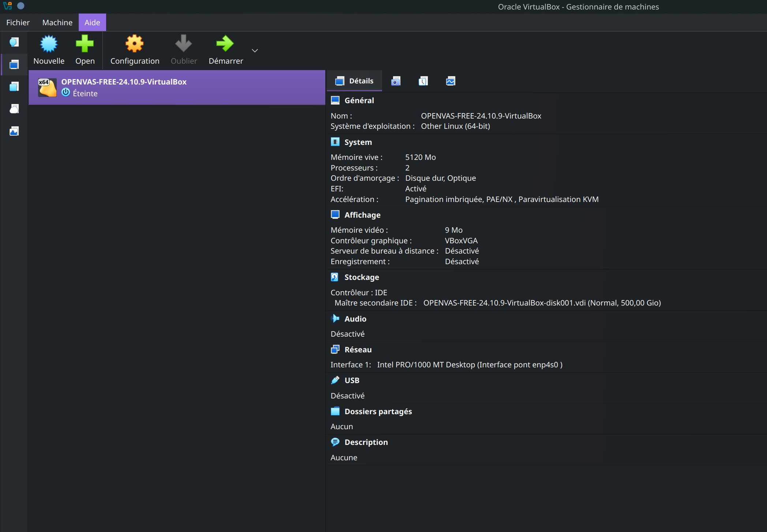Click the green Open plus icon
This screenshot has height=532, width=767.
tap(85, 44)
